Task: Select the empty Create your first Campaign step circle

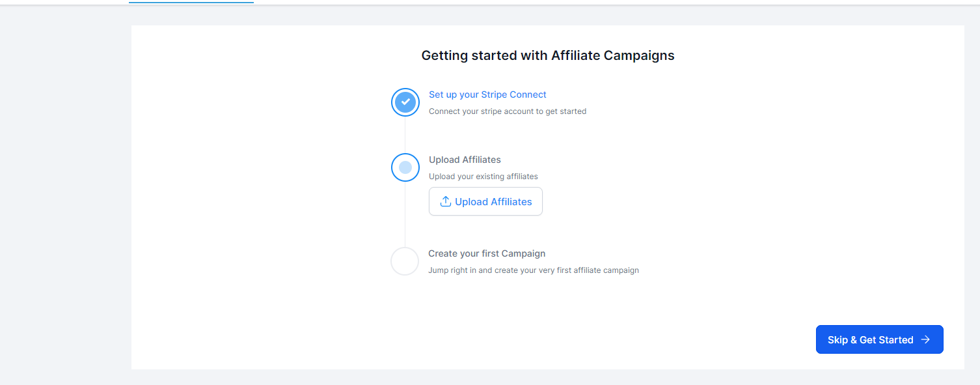Action: 405,261
